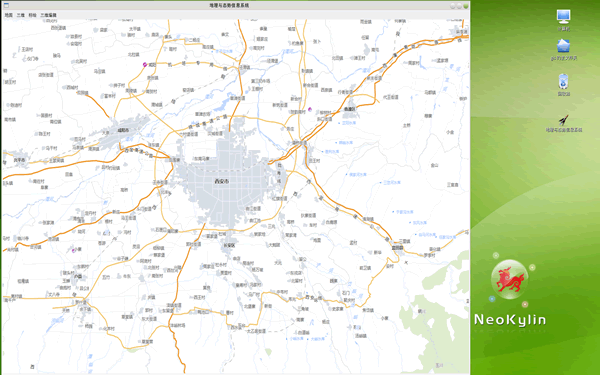Screen dimensions: 600x375
Task: Click the 咸阳市 city label on map
Action: (123, 130)
